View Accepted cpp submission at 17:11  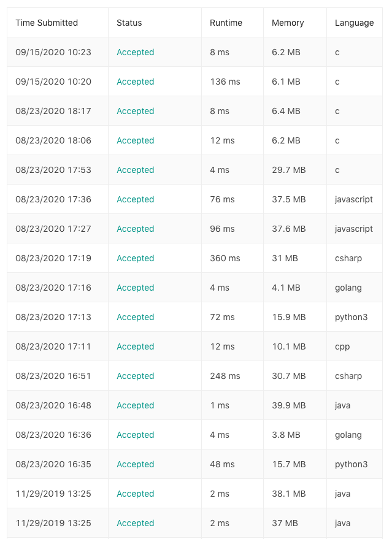pyautogui.click(x=135, y=346)
